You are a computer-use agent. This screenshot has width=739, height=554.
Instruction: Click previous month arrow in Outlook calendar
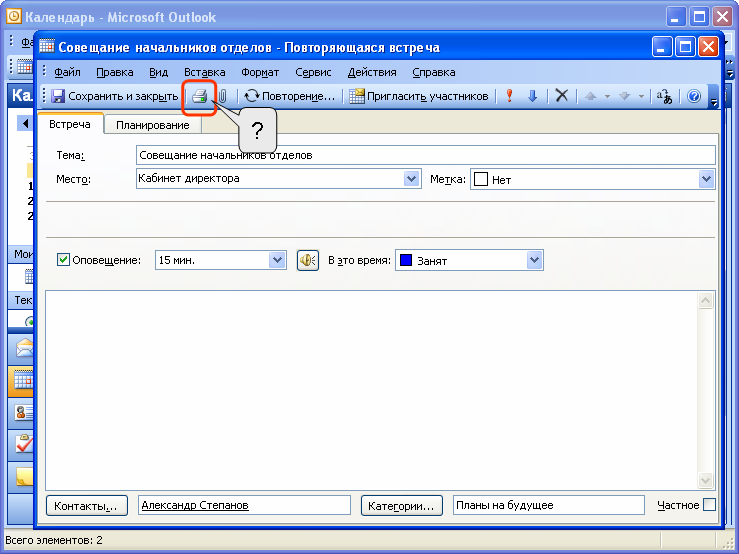tap(25, 124)
